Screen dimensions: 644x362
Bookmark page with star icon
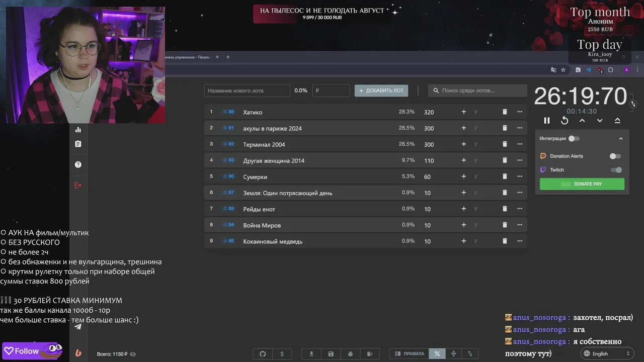point(563,70)
